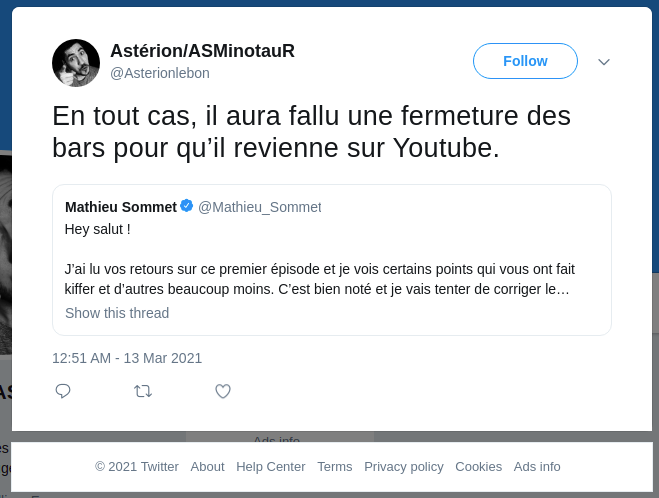This screenshot has height=498, width=659.
Task: Open the Astérion/ASMinotauR display name link
Action: click(x=202, y=51)
